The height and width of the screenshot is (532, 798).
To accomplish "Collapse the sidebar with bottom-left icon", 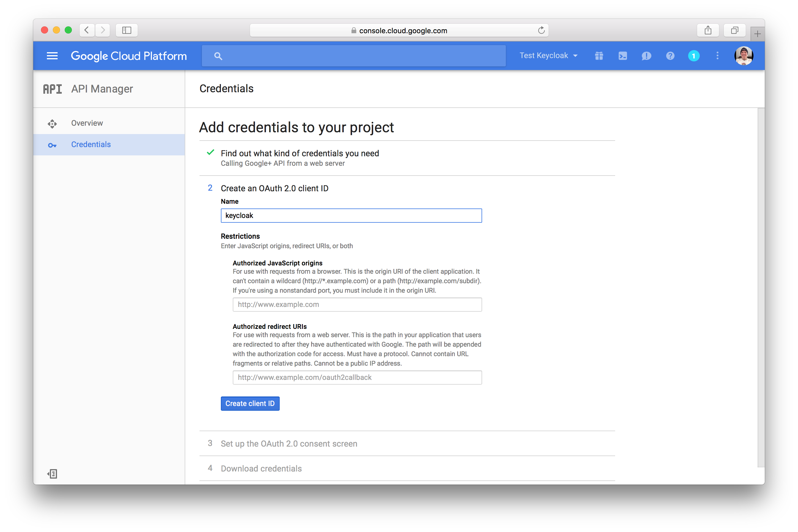I will point(52,474).
